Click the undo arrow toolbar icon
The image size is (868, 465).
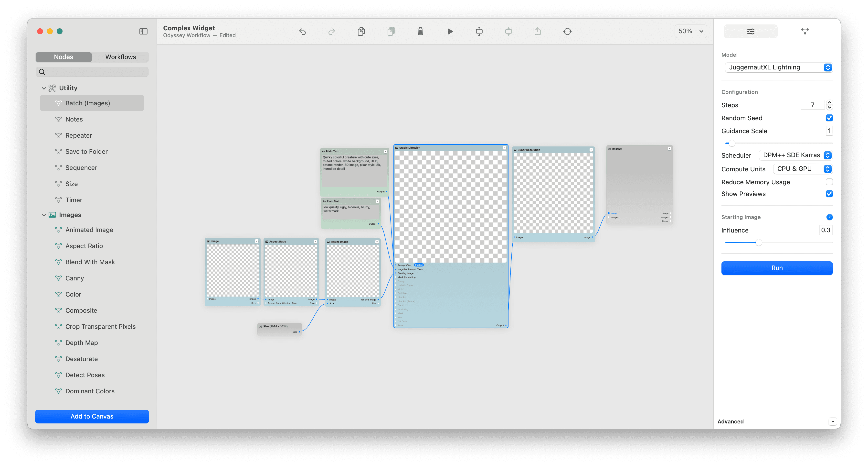[303, 32]
